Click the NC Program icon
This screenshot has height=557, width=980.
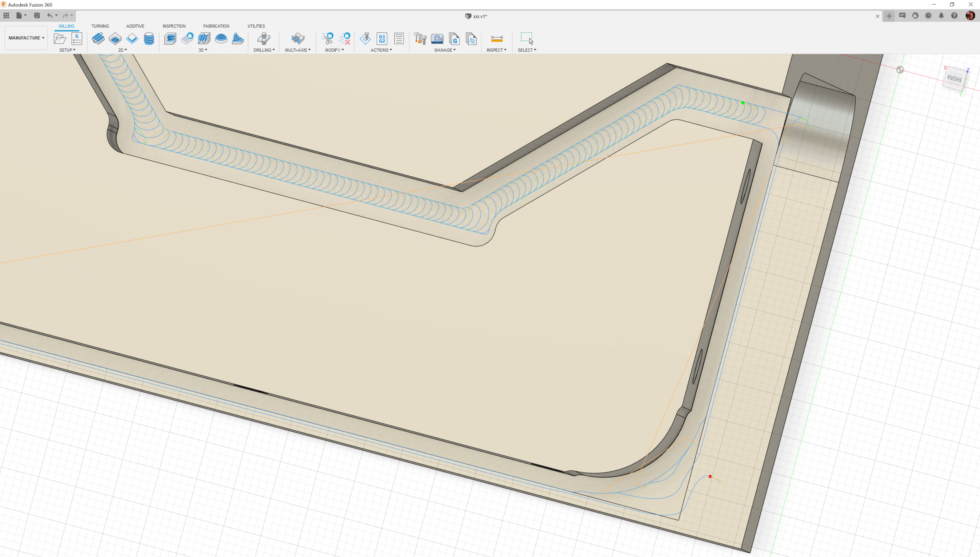(x=77, y=39)
